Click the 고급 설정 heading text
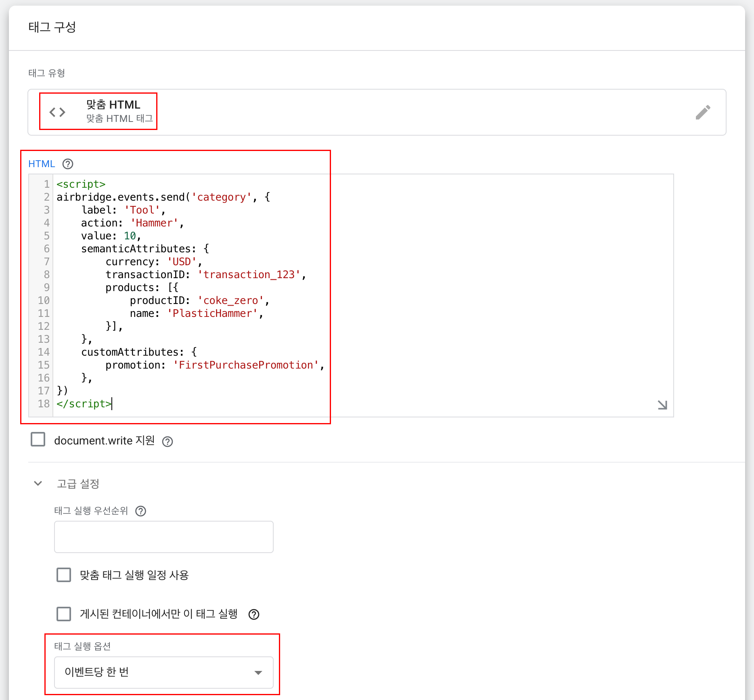The width and height of the screenshot is (754, 700). [78, 484]
